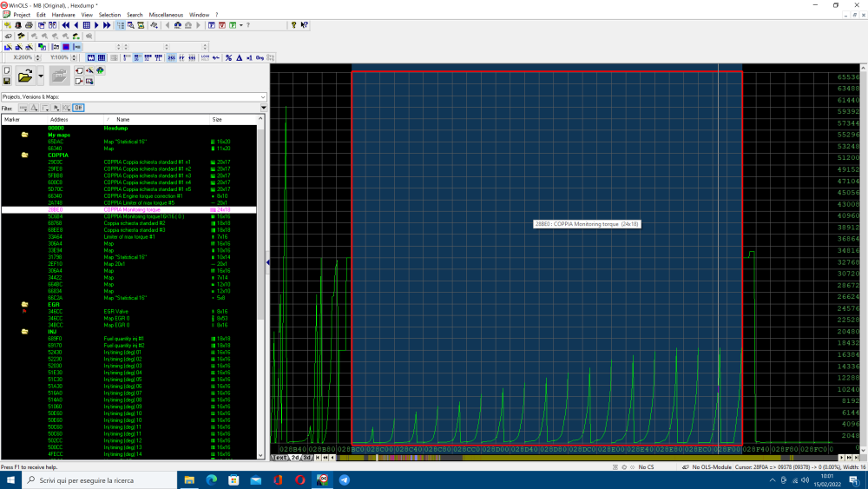Click the print icon in the toolbar
This screenshot has height=489, width=868.
29,25
